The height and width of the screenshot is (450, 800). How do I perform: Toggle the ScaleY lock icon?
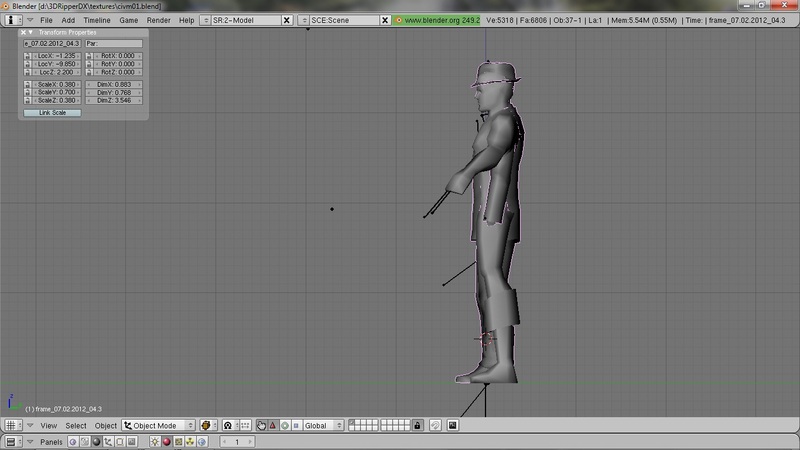(27, 92)
